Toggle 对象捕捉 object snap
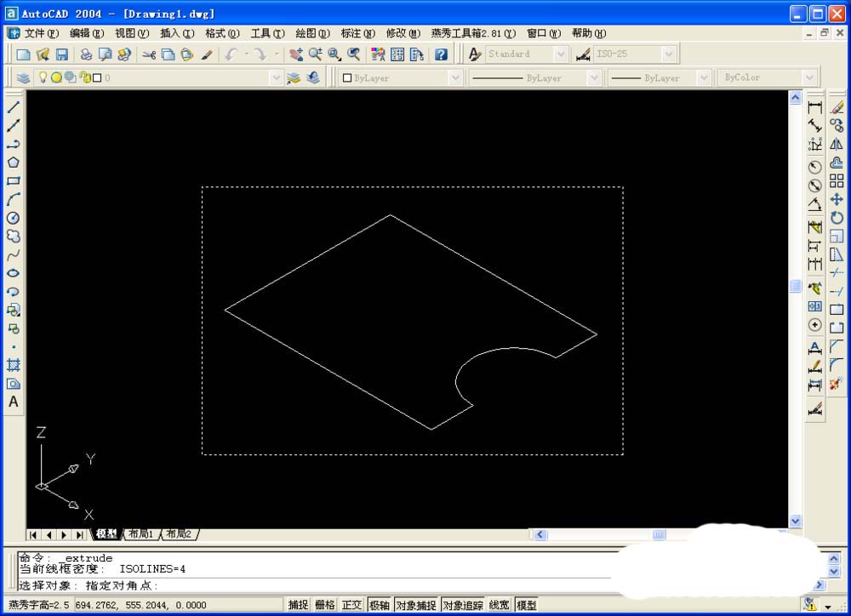 point(416,605)
